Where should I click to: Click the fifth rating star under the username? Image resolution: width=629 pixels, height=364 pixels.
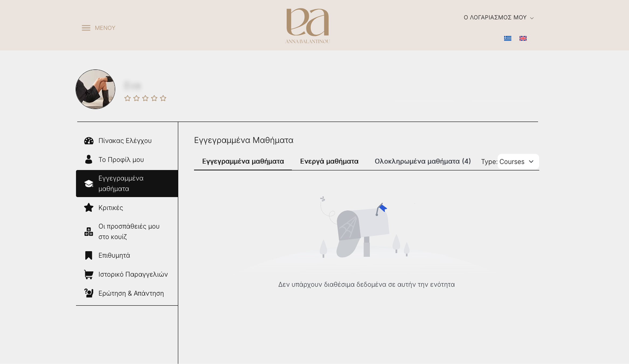163,98
